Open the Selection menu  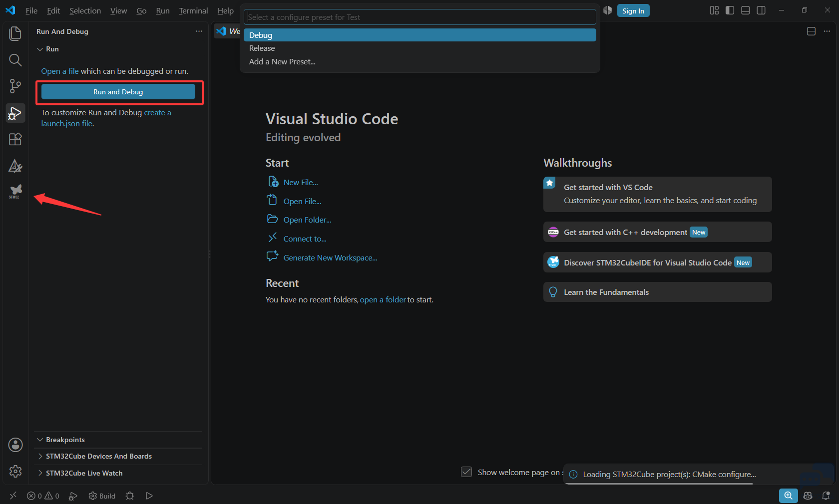pyautogui.click(x=85, y=10)
